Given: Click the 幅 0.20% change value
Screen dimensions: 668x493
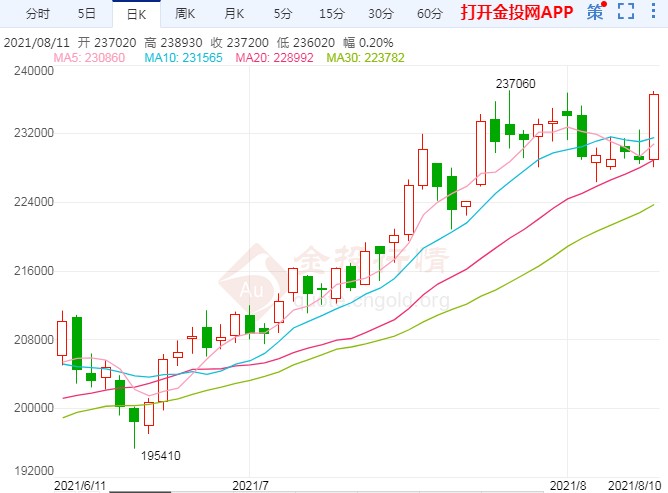Looking at the screenshot, I should (368, 43).
